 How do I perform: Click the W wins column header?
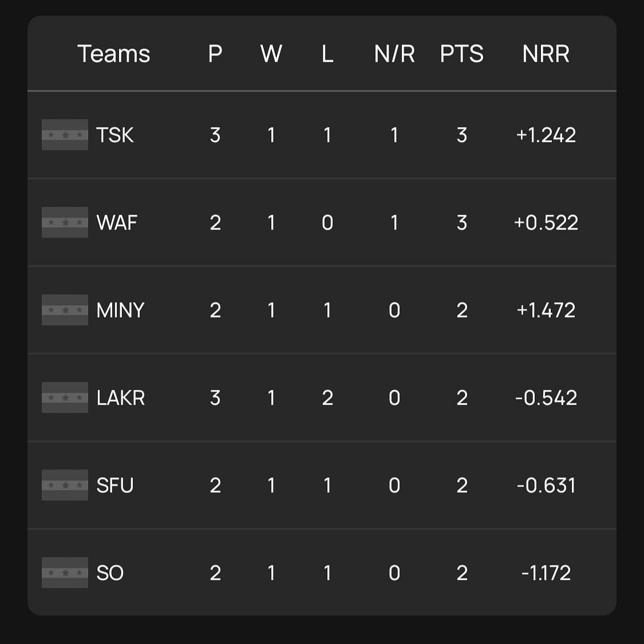pos(271,54)
